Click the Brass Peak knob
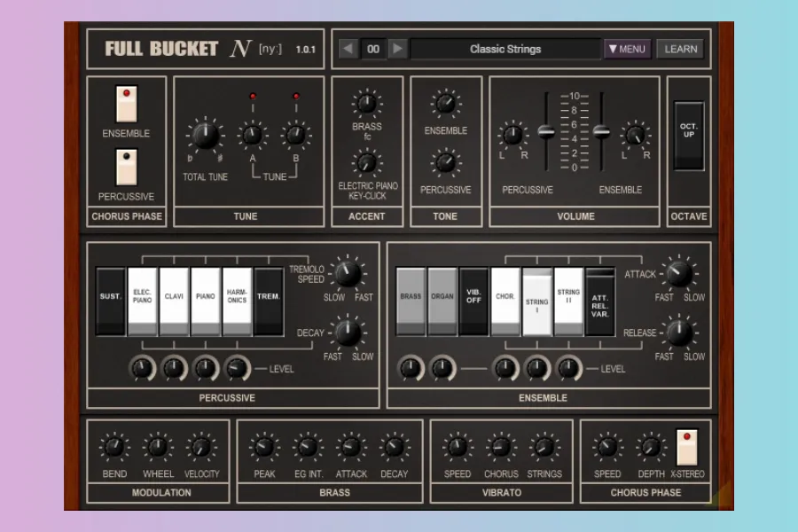 (264, 448)
